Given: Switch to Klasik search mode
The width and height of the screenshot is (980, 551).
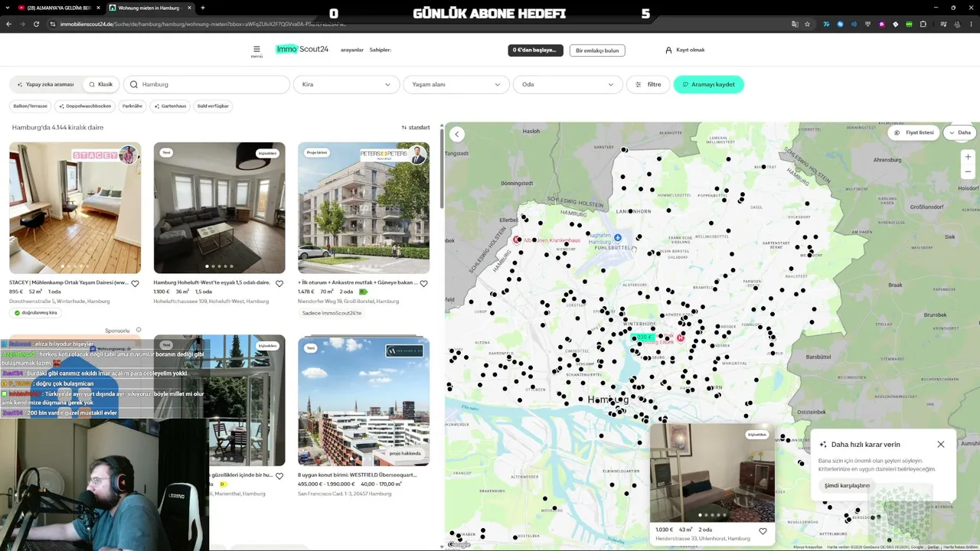Looking at the screenshot, I should (x=100, y=84).
